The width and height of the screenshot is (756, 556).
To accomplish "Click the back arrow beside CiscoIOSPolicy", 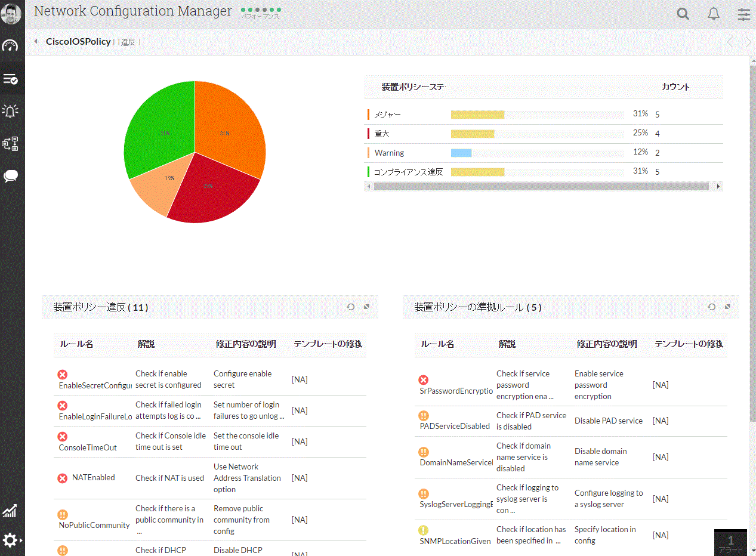I will (x=36, y=42).
